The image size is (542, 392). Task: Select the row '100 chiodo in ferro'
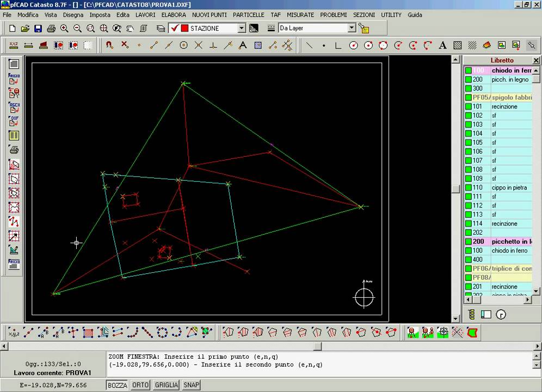[498, 250]
